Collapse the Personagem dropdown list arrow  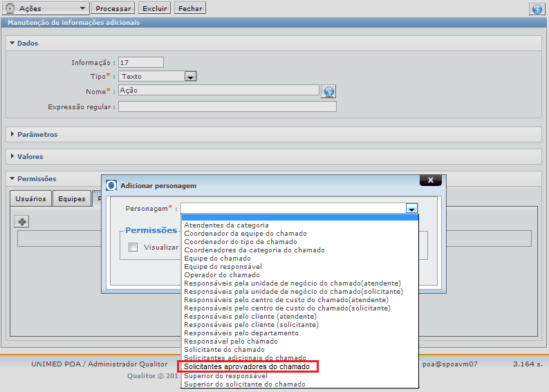411,208
